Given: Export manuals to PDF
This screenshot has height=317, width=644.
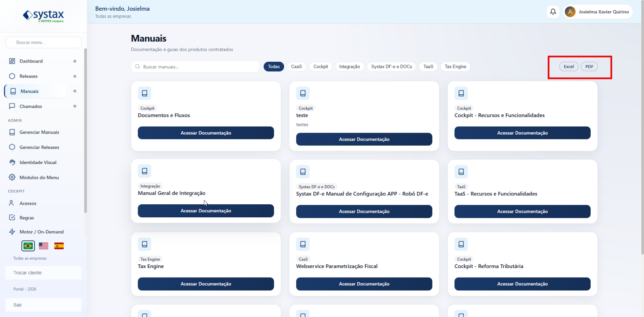Looking at the screenshot, I should point(589,67).
